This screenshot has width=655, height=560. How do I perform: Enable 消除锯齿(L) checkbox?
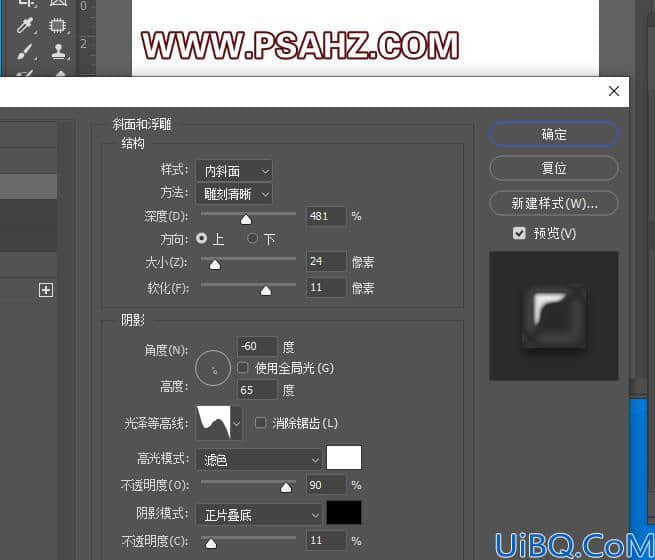click(260, 423)
